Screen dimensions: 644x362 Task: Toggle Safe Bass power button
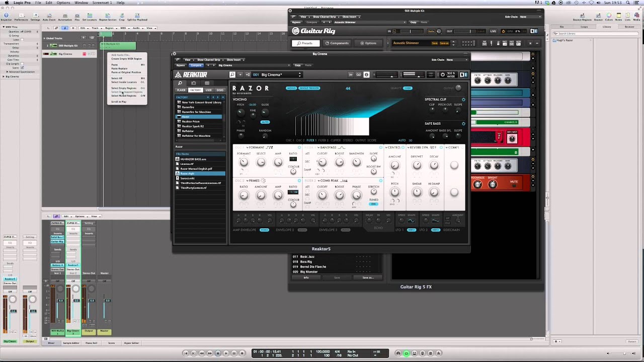[463, 123]
